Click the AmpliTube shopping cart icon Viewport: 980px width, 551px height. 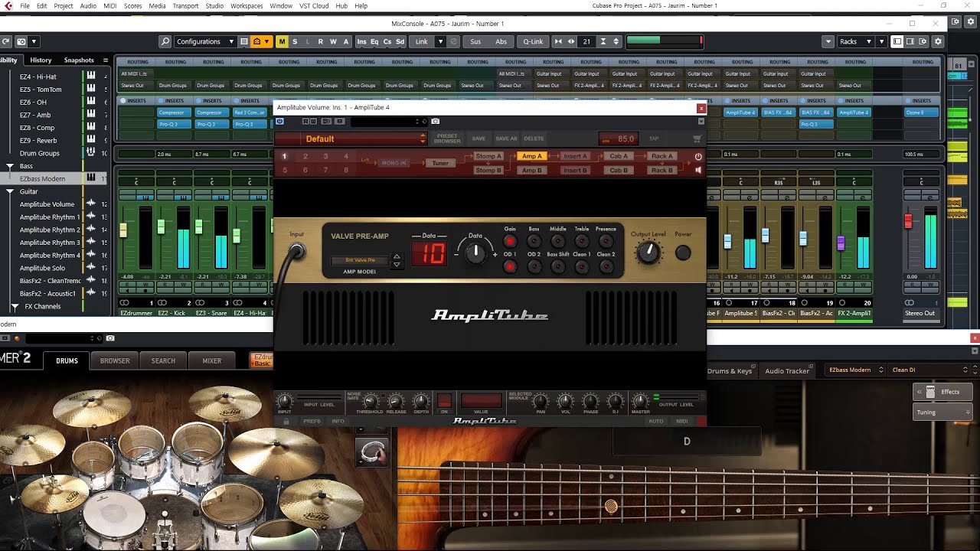pyautogui.click(x=697, y=139)
